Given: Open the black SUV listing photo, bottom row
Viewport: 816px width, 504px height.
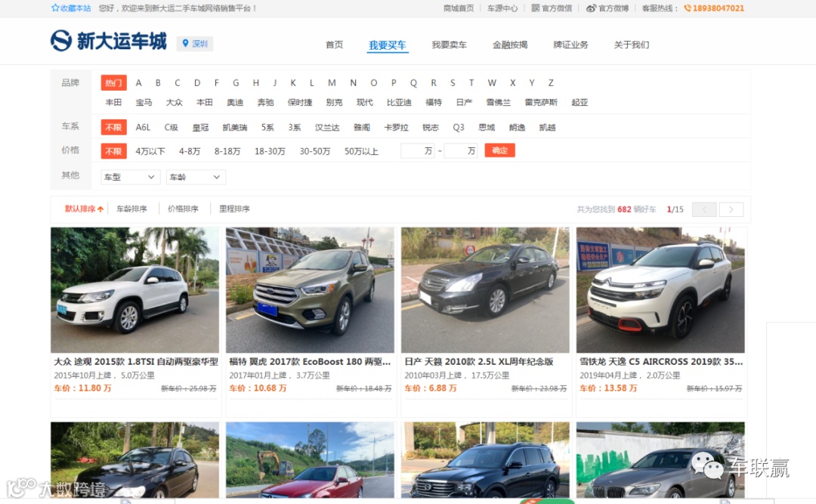Looking at the screenshot, I should (485, 460).
